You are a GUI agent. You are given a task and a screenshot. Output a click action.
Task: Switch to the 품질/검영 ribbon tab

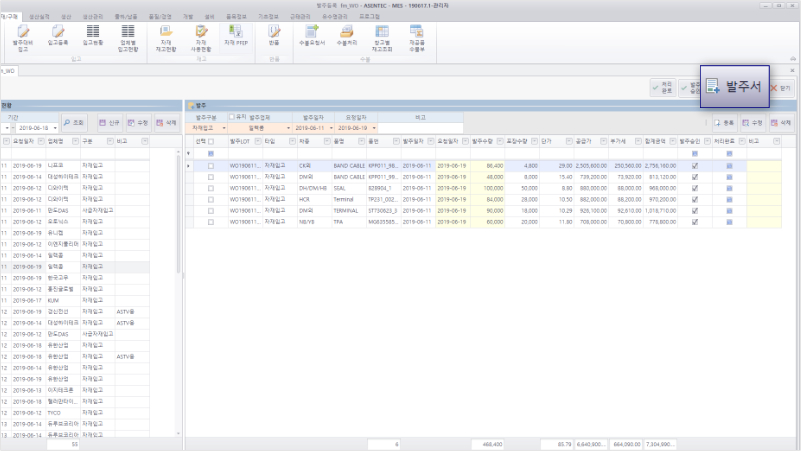[x=160, y=17]
